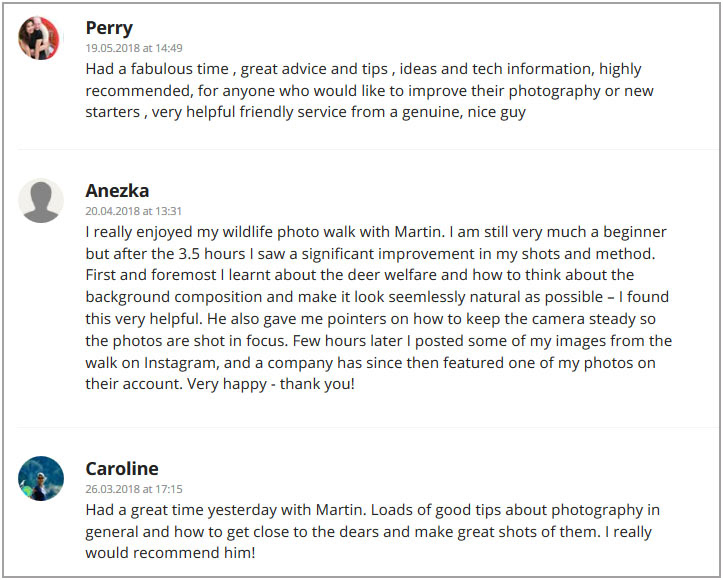
Task: Click Anezka's default grey avatar icon
Action: coord(41,201)
